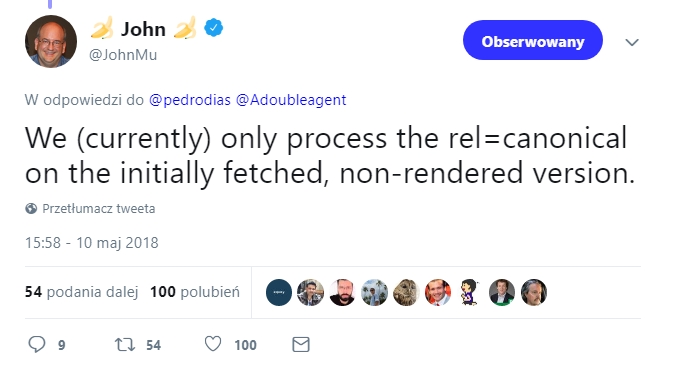Open the owl avatar liker profile
679x382 pixels.
tap(406, 292)
